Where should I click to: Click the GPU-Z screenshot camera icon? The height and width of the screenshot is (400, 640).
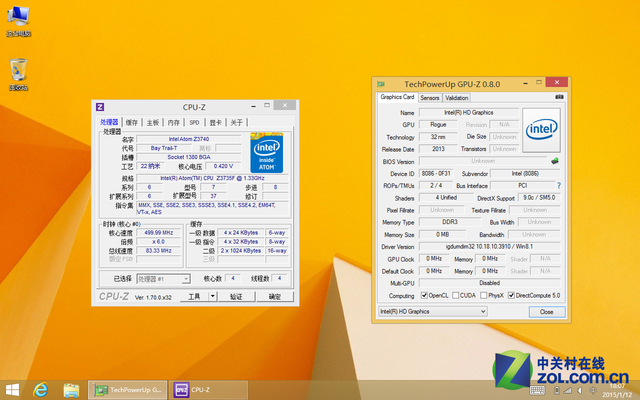[559, 97]
